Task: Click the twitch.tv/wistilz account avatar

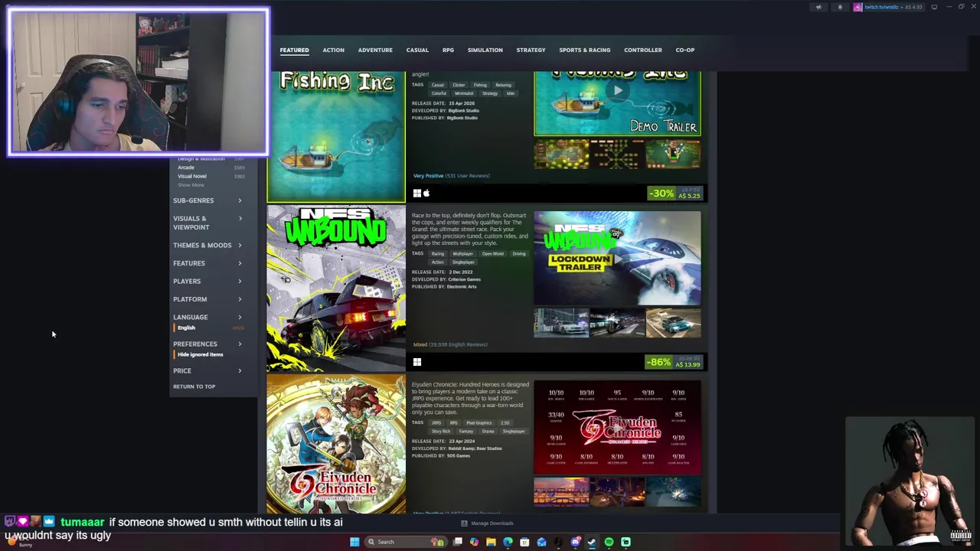Action: [x=857, y=7]
